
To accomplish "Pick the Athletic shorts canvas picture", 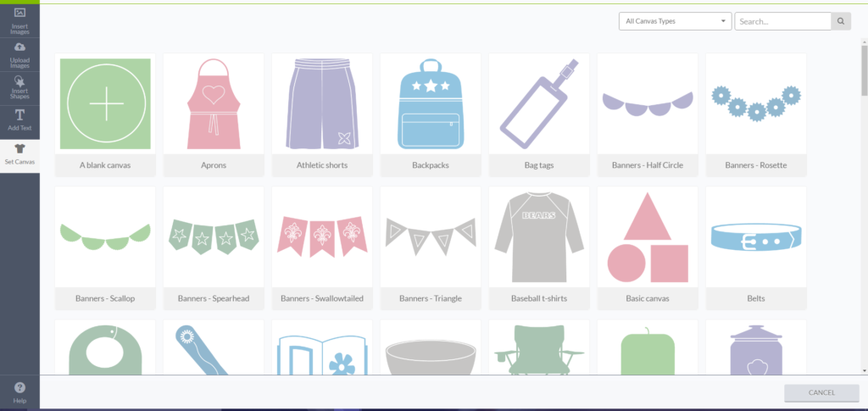I will tap(321, 104).
